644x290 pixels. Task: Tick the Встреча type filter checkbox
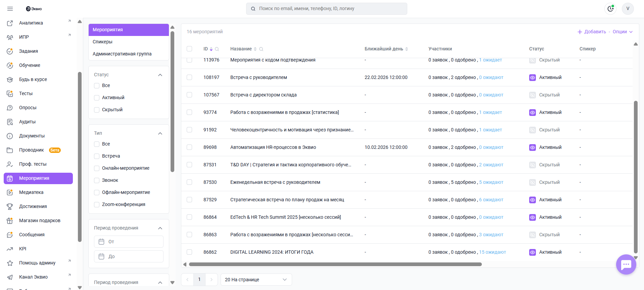tap(97, 156)
